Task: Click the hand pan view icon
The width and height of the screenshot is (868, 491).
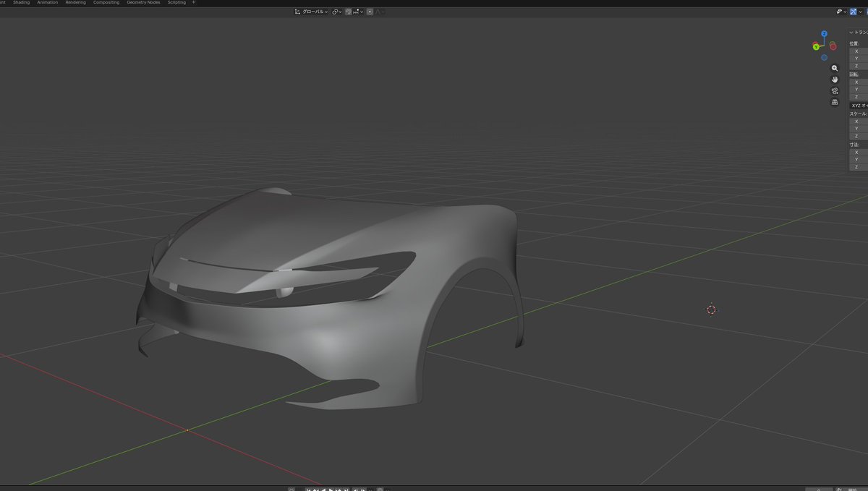Action: tap(835, 80)
